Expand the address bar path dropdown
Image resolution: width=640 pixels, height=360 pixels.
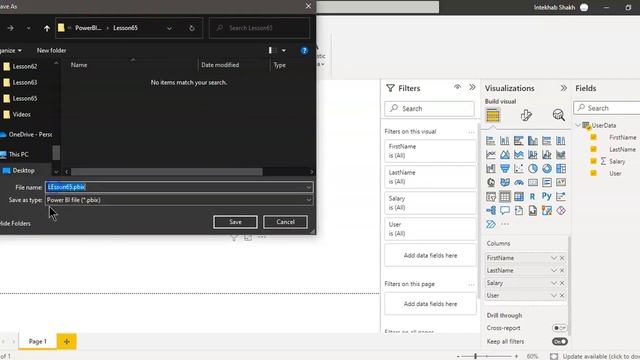(169, 28)
